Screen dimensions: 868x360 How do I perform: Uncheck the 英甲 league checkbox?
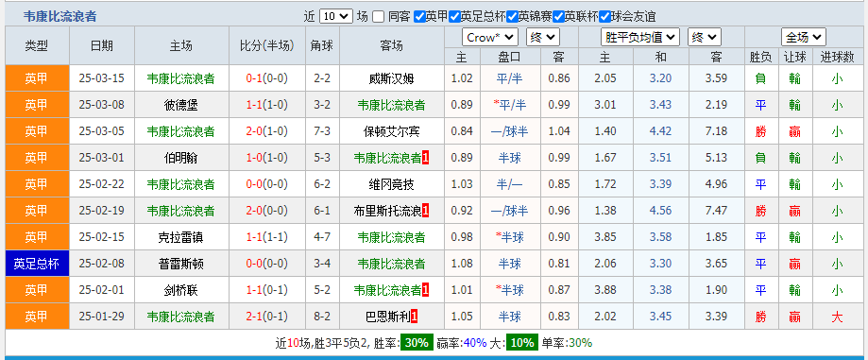(x=419, y=17)
